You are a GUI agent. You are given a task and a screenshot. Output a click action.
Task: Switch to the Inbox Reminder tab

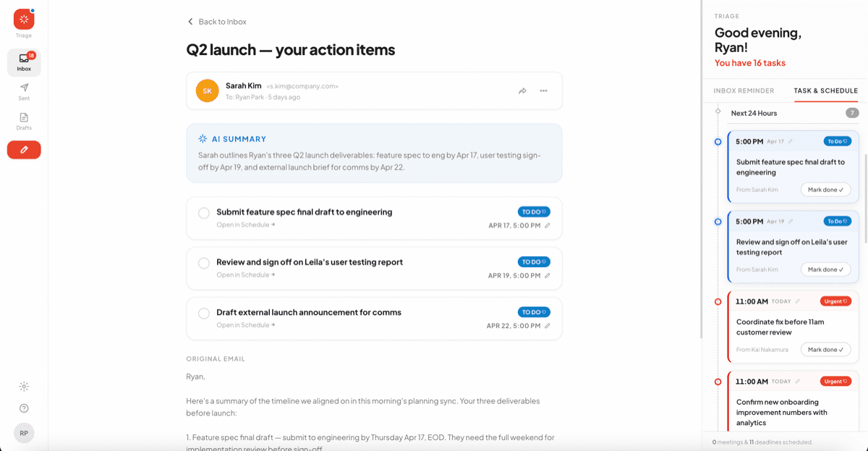point(744,91)
